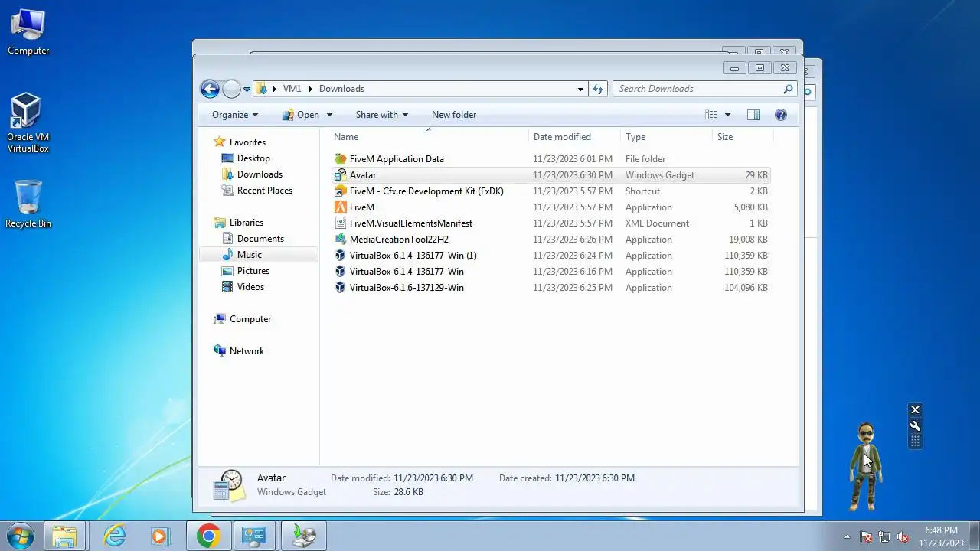Image resolution: width=980 pixels, height=551 pixels.
Task: Select the Documents library
Action: [x=260, y=239]
